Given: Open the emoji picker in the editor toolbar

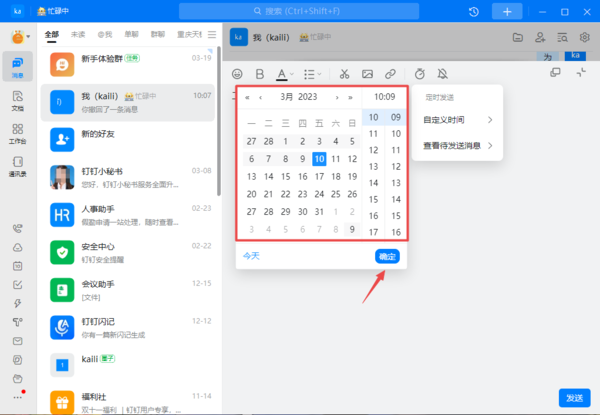Looking at the screenshot, I should (x=238, y=74).
